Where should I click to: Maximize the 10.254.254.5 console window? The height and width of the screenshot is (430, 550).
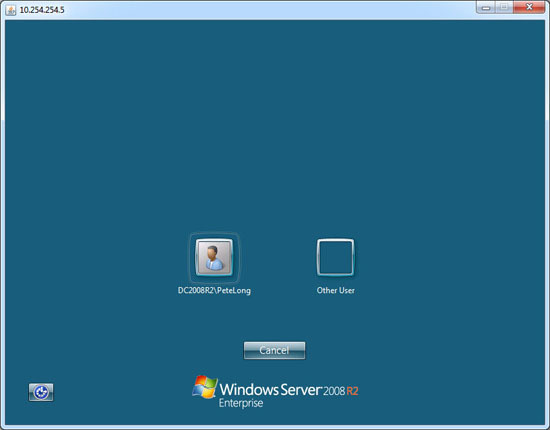[x=504, y=7]
